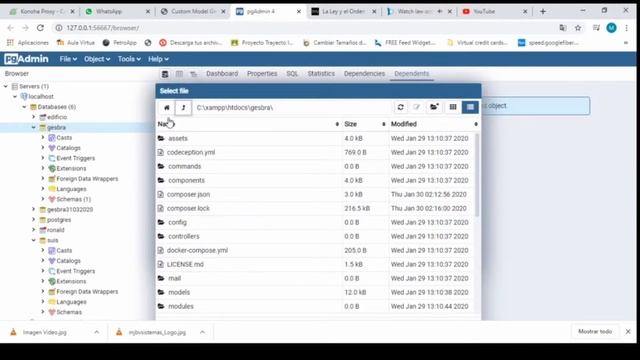
Task: Open the Chrome three-dot menu
Action: click(627, 28)
